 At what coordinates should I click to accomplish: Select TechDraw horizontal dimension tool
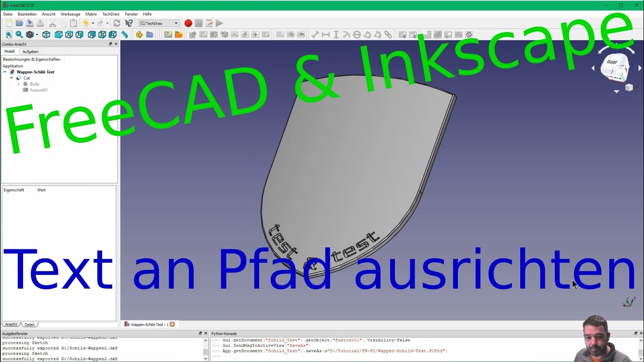click(326, 35)
